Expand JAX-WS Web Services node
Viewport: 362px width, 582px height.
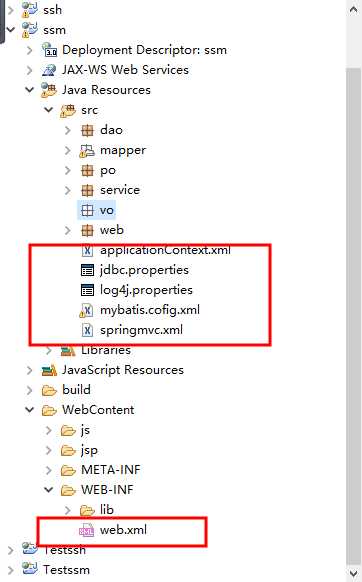click(x=30, y=70)
